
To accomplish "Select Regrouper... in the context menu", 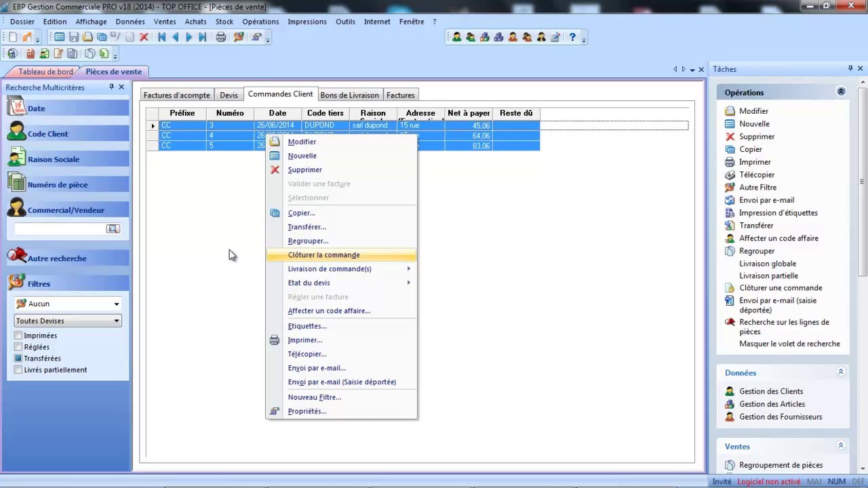I will [342, 241].
